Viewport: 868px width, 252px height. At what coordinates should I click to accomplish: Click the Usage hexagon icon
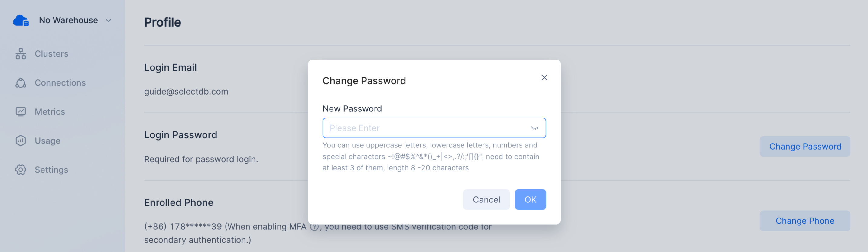tap(21, 141)
